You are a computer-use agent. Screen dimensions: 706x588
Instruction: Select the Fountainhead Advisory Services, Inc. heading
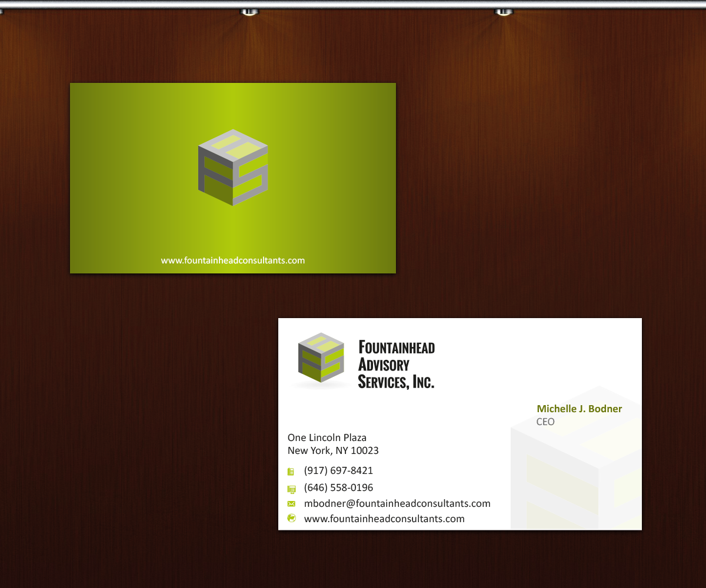(x=396, y=365)
